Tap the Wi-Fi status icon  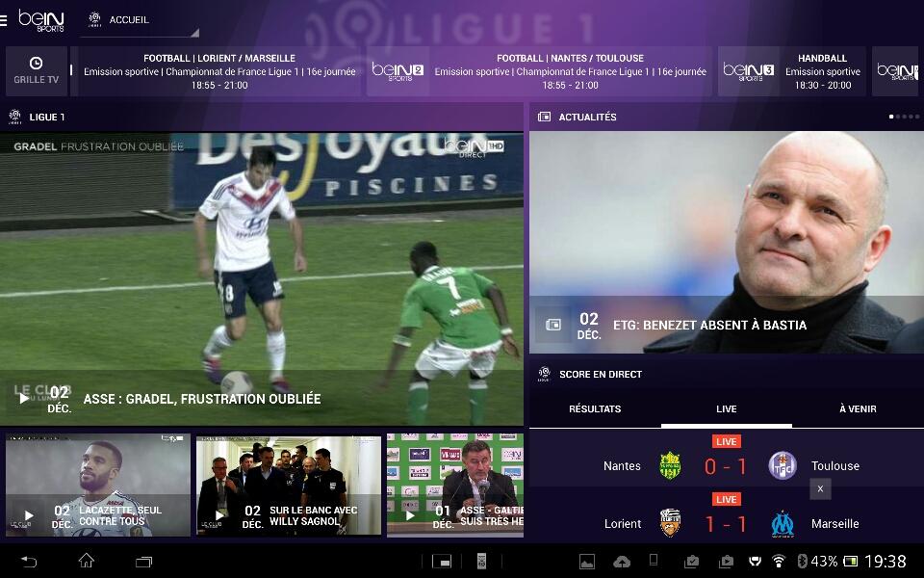(x=779, y=561)
